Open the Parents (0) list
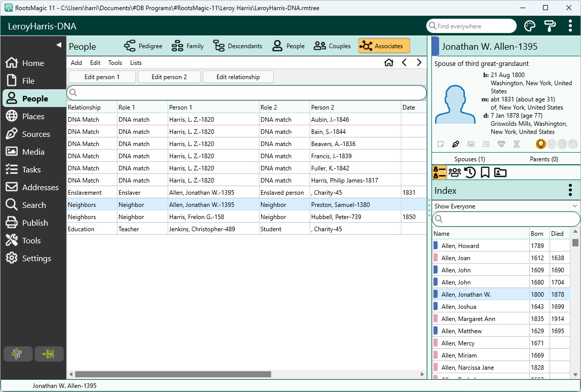 (x=544, y=159)
